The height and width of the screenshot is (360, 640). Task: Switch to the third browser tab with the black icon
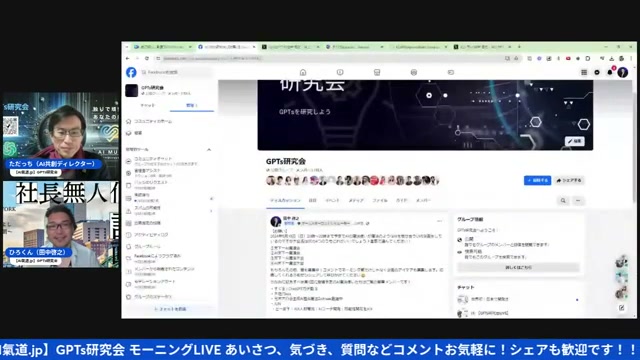click(290, 47)
